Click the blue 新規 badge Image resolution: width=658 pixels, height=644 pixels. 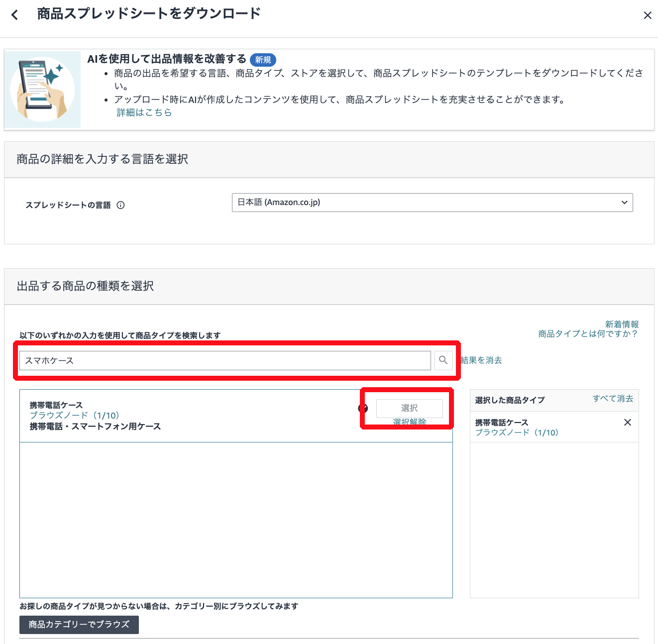pos(263,60)
